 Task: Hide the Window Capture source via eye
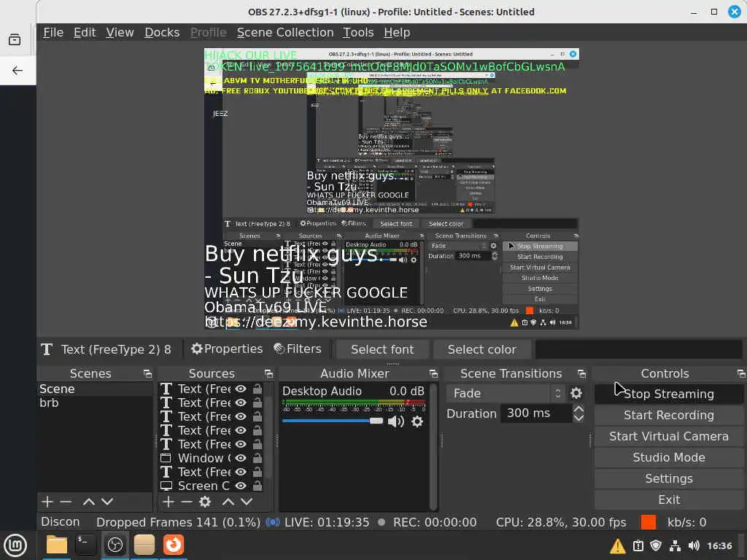[x=241, y=458]
